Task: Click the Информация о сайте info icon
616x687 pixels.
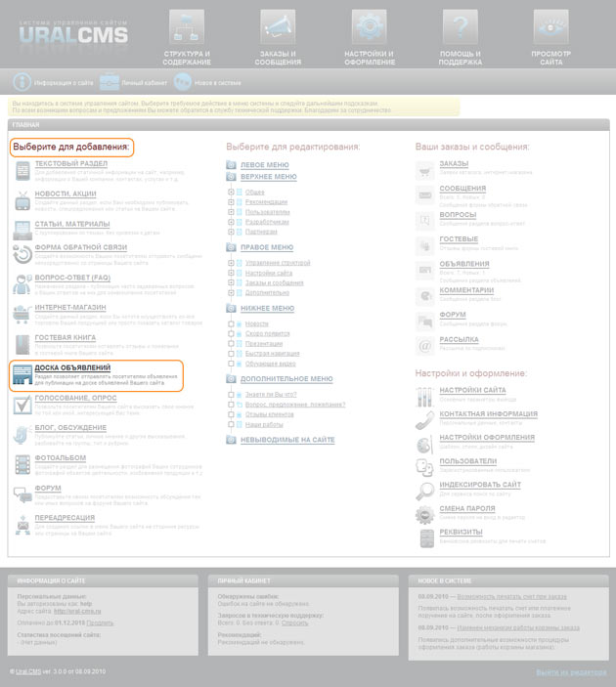Action: point(22,84)
